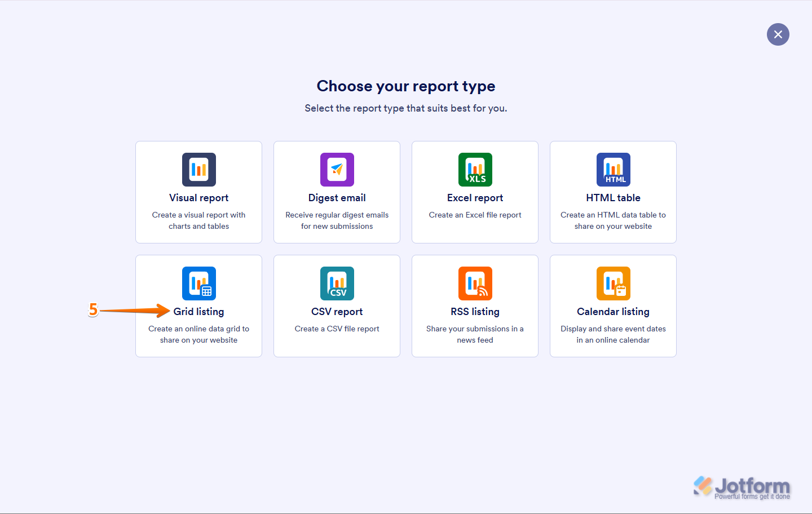Pick the Grid listing report type

[x=198, y=334]
